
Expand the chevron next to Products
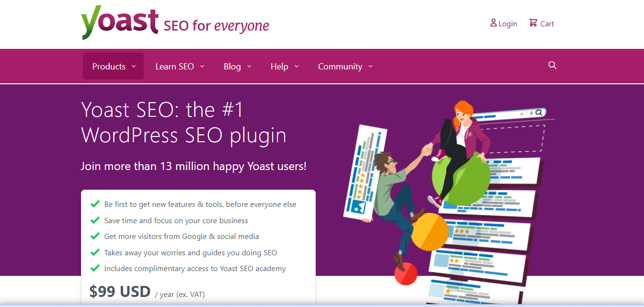tap(134, 67)
